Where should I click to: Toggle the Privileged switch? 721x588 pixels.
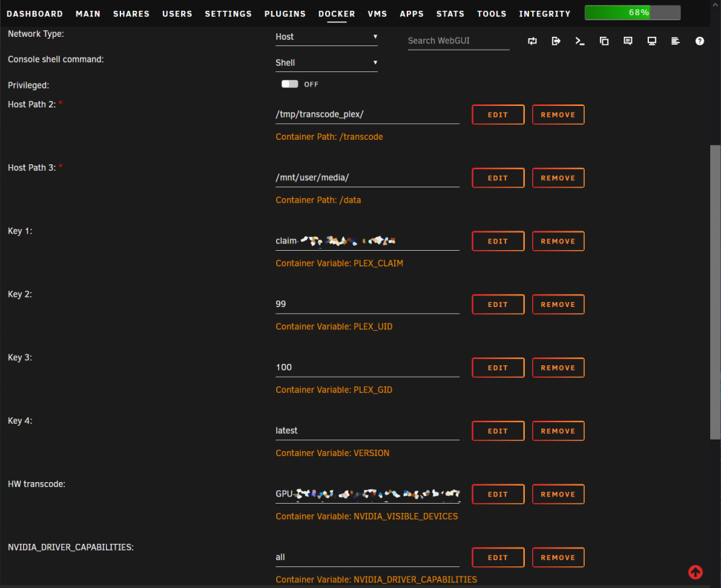click(x=290, y=84)
